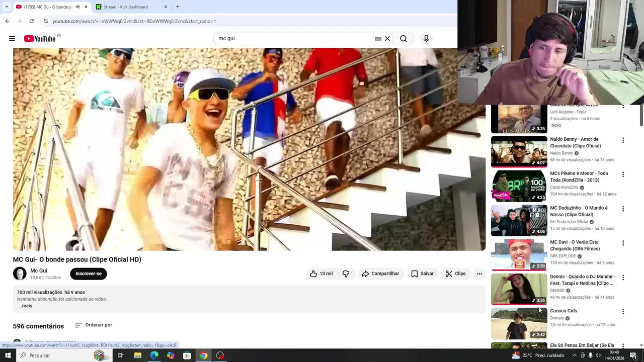This screenshot has height=362, width=644.
Task: Open options menu for MCs Pikeno video
Action: pyautogui.click(x=623, y=174)
